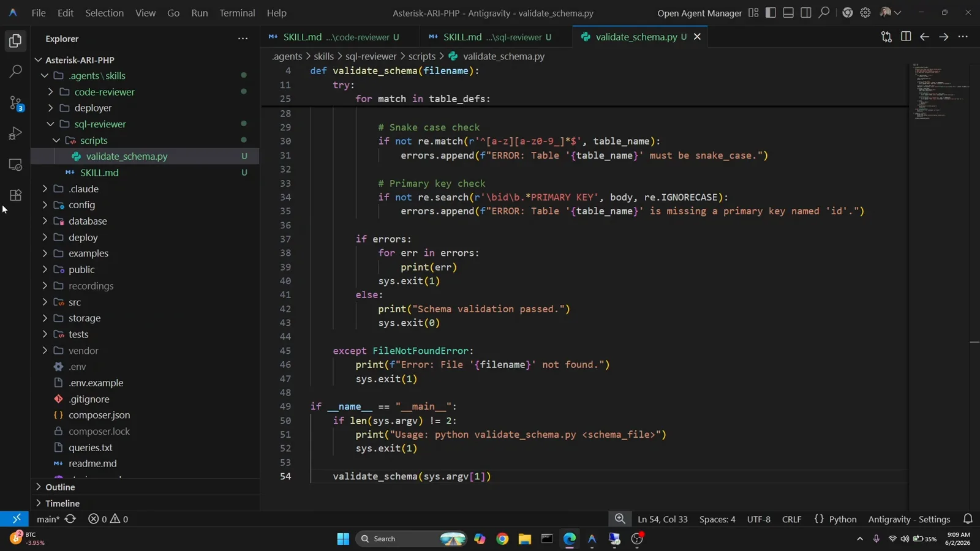The image size is (980, 551).
Task: Toggle the bottom panel visibility
Action: click(788, 13)
